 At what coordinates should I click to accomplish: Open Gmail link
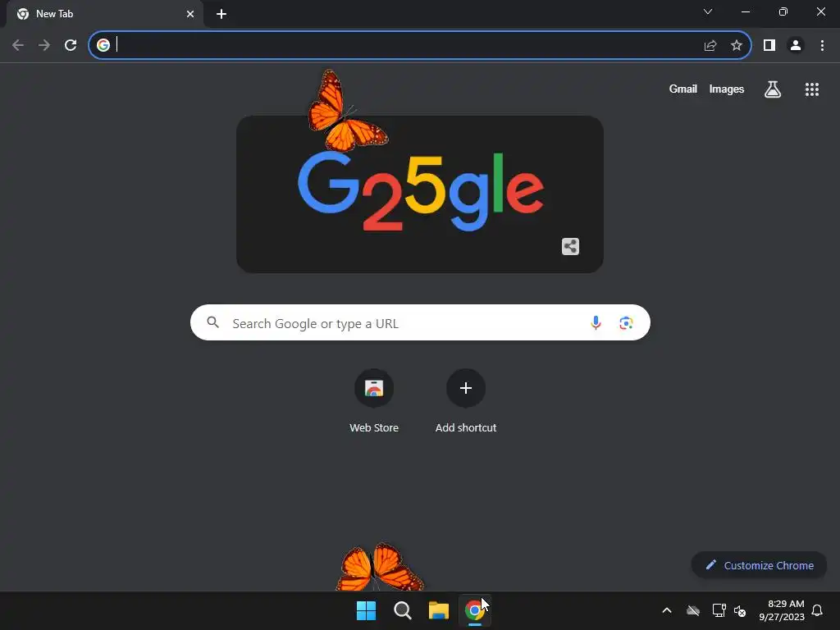pos(683,89)
